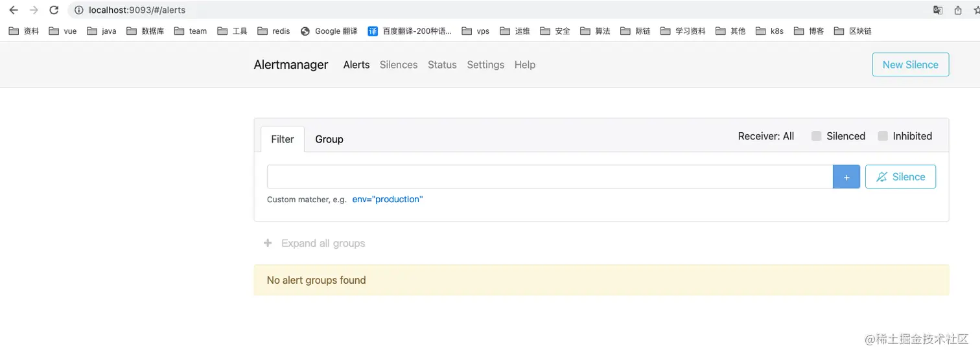
Task: Open the 其他 bookmark folder
Action: (x=731, y=31)
